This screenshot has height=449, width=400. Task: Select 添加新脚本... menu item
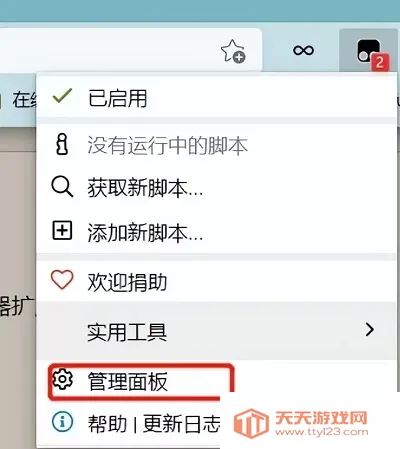[145, 232]
